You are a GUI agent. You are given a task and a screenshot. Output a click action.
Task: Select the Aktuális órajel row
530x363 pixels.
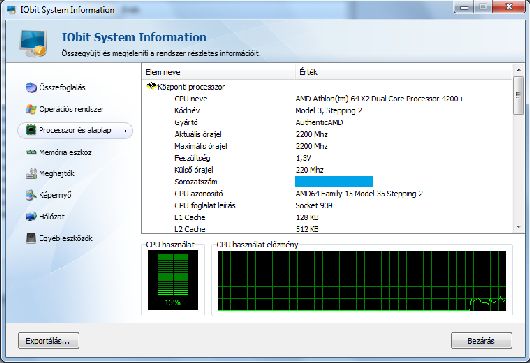coord(327,134)
